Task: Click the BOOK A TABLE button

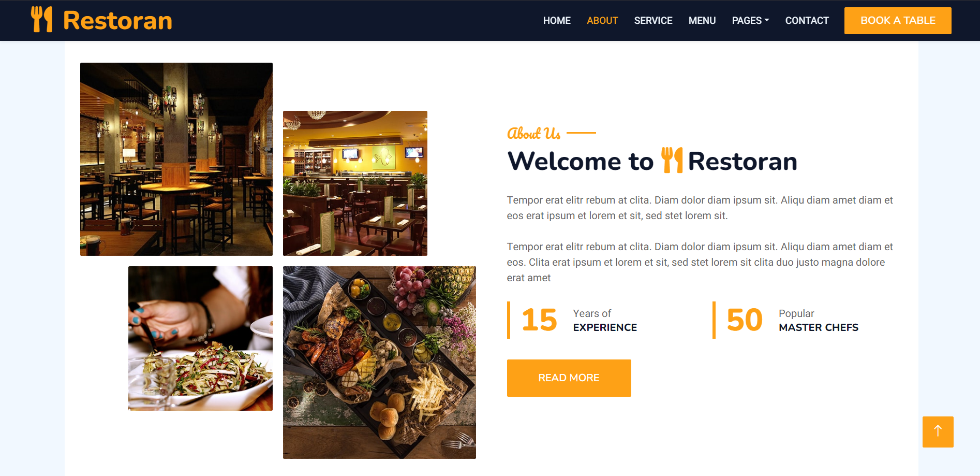Action: click(x=898, y=21)
